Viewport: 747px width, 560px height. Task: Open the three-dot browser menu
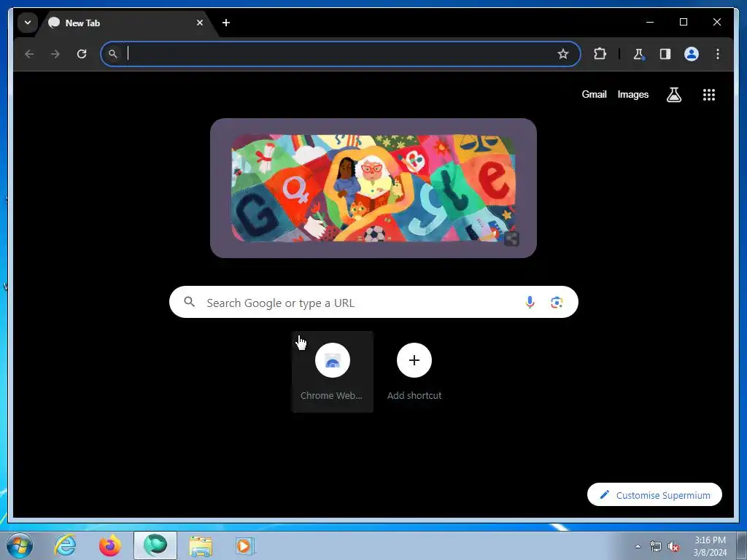(718, 54)
